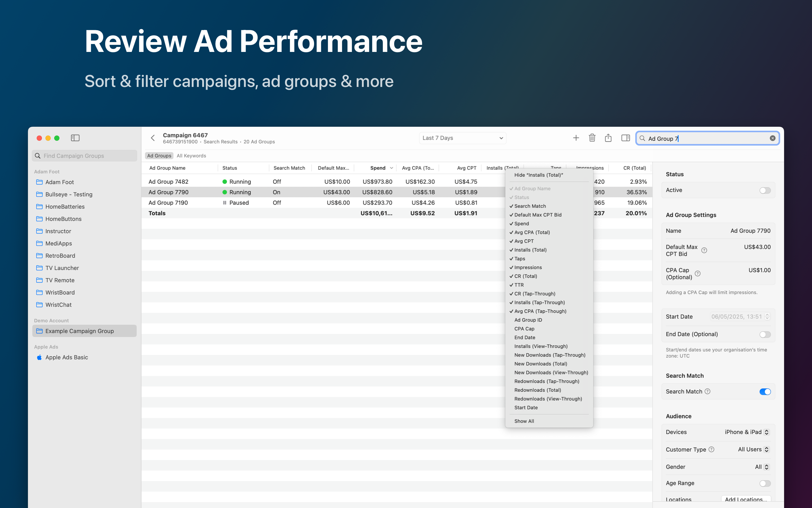The width and height of the screenshot is (812, 508).
Task: Uncheck Impressions column in menu
Action: [x=549, y=268]
